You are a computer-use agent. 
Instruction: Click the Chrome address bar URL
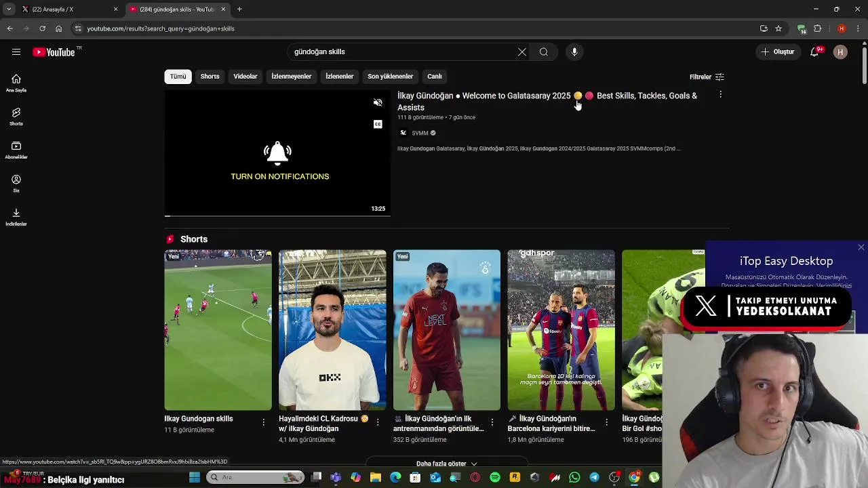point(160,28)
